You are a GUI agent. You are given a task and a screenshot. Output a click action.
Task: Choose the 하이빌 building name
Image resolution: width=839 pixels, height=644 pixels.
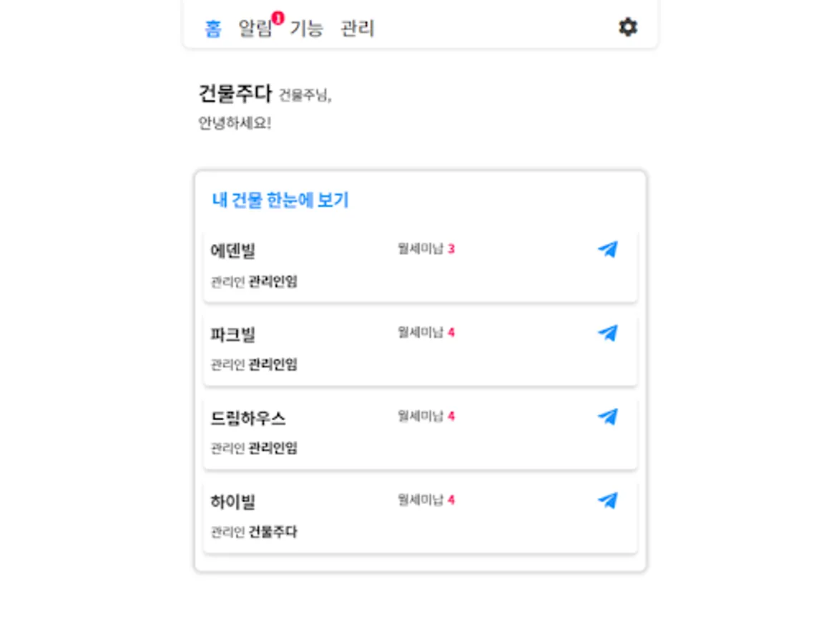(232, 502)
